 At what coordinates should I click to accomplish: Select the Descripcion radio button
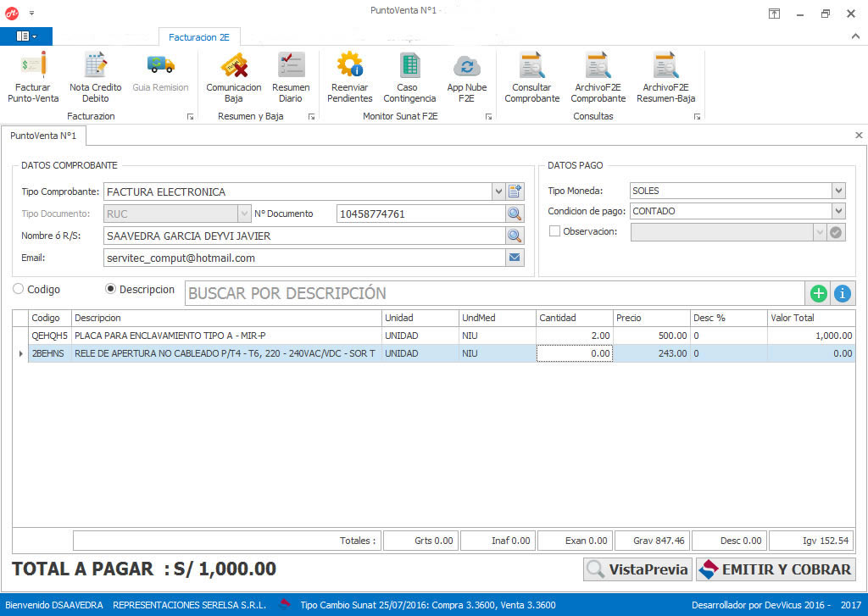tap(110, 289)
